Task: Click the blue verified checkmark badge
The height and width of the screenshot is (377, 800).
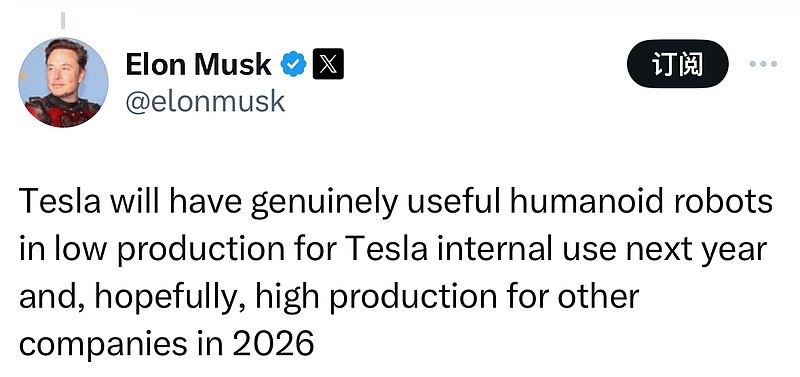Action: pos(293,64)
